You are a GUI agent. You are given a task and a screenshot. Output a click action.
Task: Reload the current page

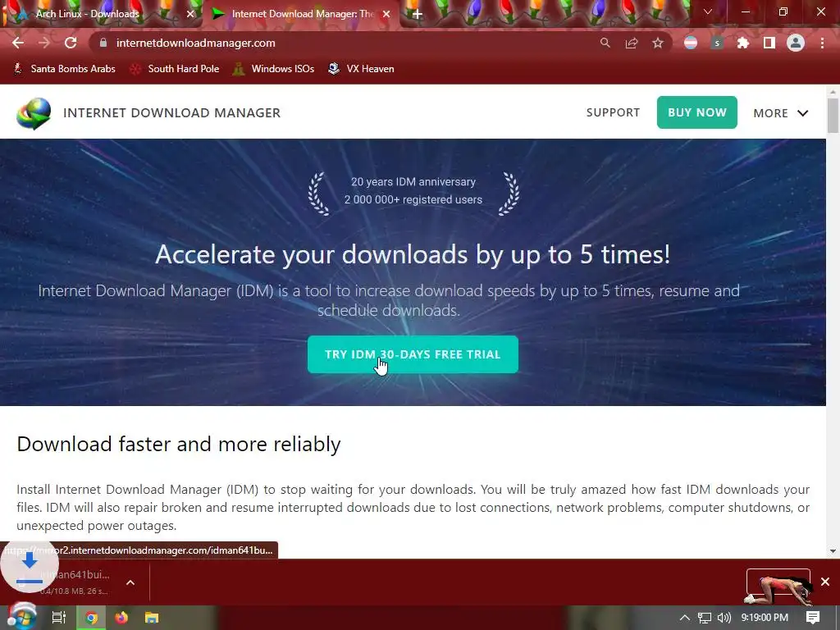[71, 43]
